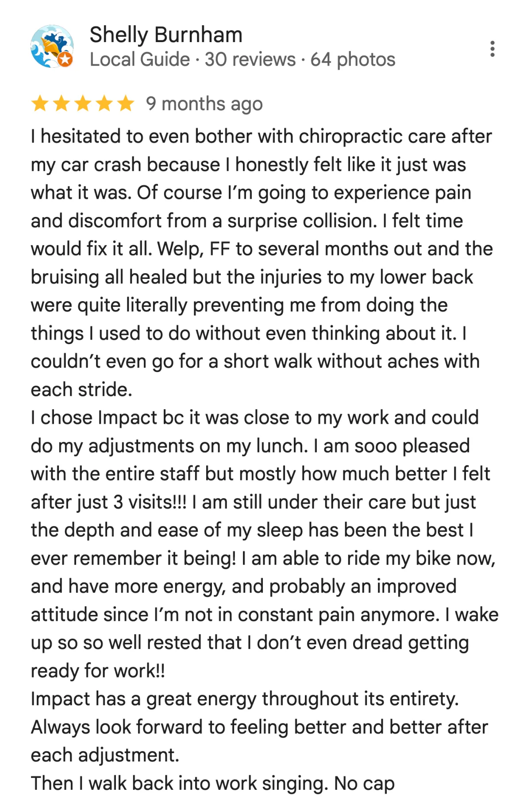Click the Local Guide label
This screenshot has height=812, width=531.
tap(140, 59)
